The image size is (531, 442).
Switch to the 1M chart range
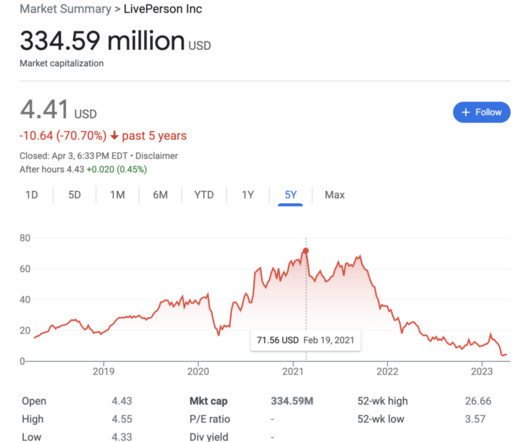117,195
